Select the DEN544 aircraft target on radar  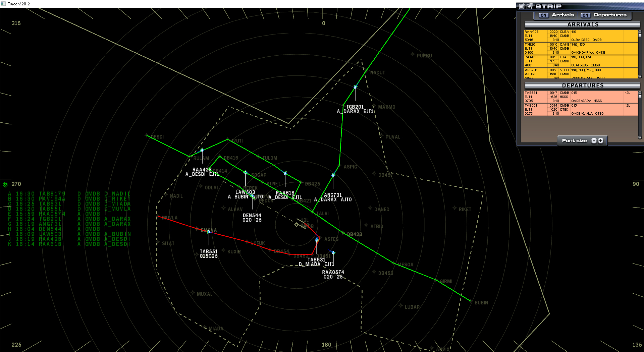pyautogui.click(x=252, y=196)
